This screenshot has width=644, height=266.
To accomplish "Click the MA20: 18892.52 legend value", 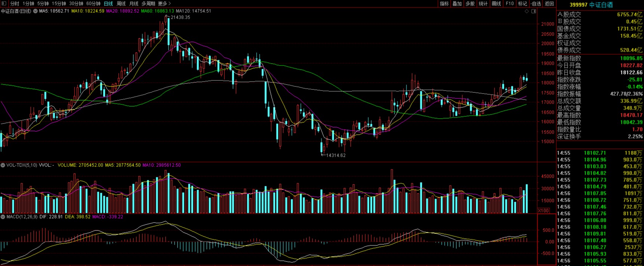I will [x=123, y=11].
